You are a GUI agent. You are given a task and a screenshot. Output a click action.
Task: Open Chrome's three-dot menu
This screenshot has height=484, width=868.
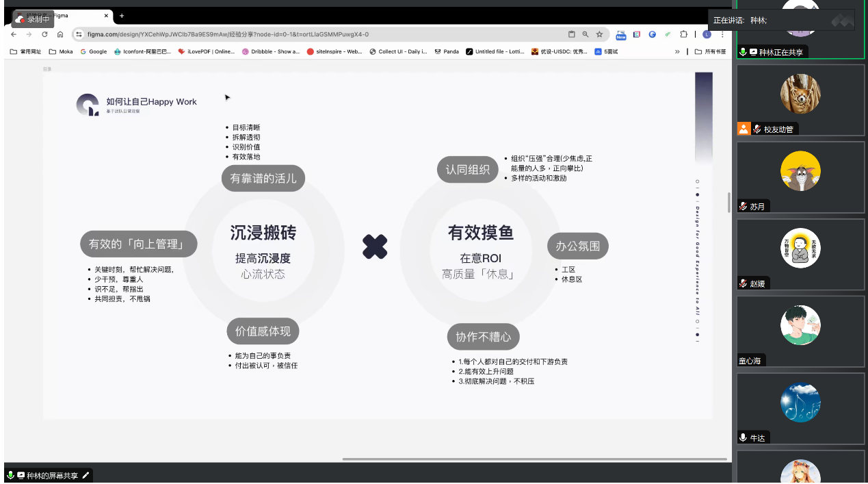tap(723, 33)
